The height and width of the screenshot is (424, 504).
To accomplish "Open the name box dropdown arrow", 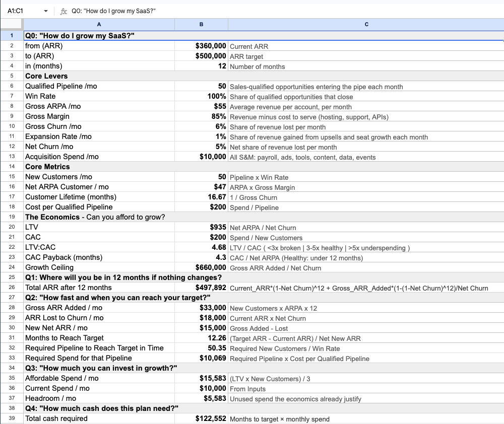I will 46,11.
